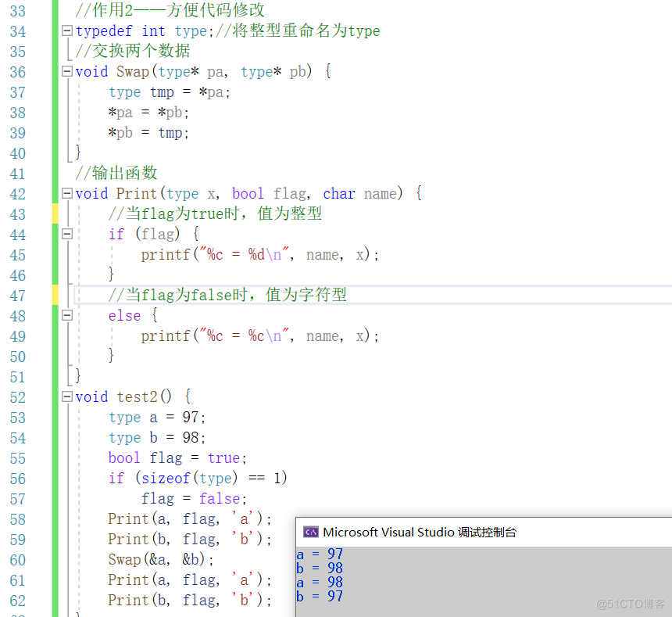
Task: Collapse the typedef region on line 34
Action: (x=67, y=30)
